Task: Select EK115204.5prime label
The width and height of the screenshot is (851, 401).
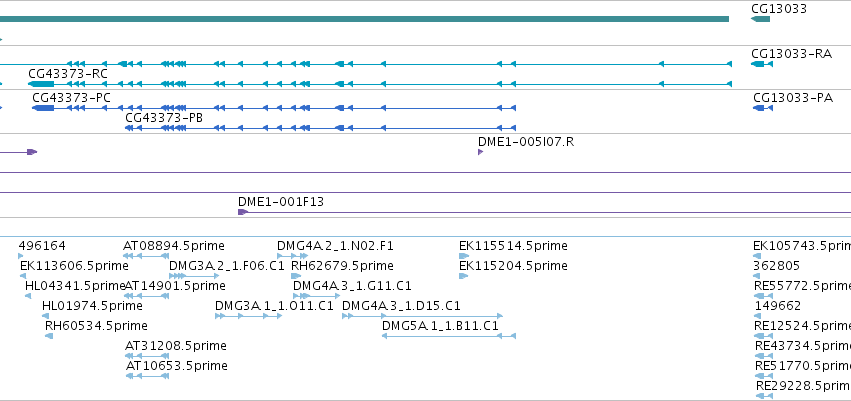Action: click(x=513, y=266)
